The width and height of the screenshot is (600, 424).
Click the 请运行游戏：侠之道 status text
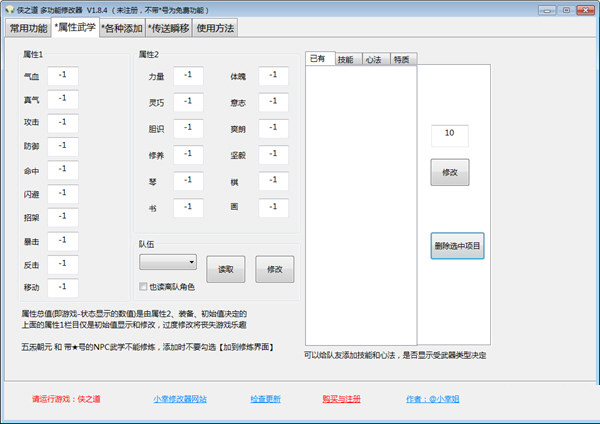(66, 399)
